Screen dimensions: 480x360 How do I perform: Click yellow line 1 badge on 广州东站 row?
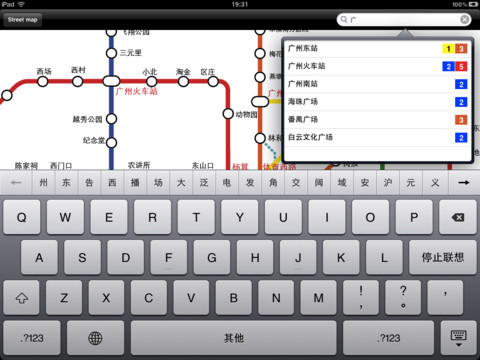coord(449,49)
